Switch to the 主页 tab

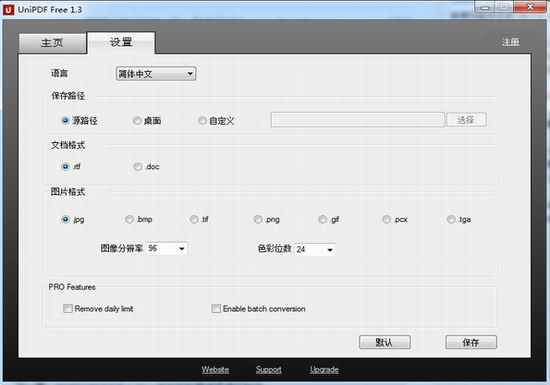pyautogui.click(x=52, y=43)
